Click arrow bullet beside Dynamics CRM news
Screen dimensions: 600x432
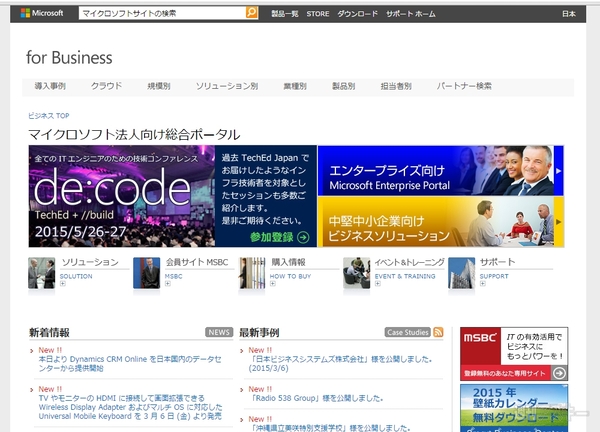coord(32,351)
